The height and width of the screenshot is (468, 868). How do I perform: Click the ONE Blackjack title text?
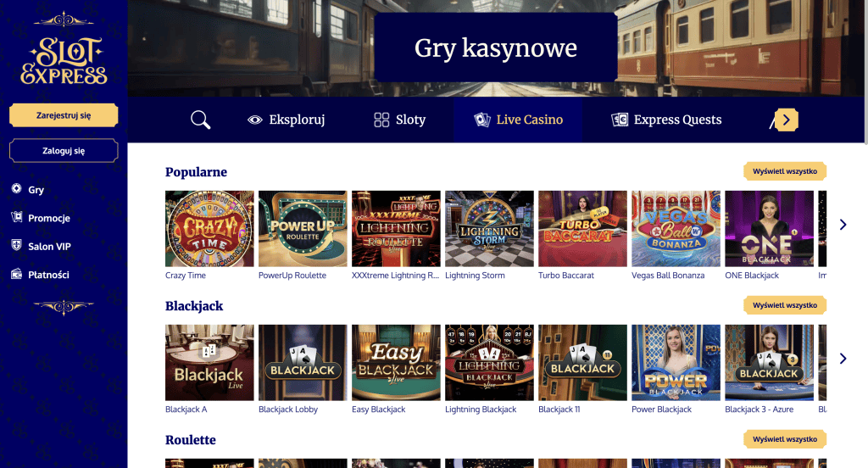tap(752, 276)
